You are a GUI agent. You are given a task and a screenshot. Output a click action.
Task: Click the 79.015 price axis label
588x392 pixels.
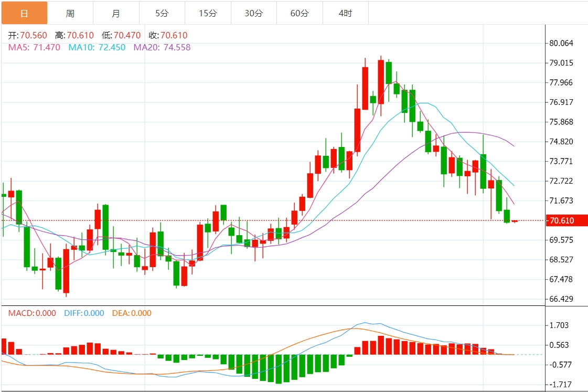[561, 62]
